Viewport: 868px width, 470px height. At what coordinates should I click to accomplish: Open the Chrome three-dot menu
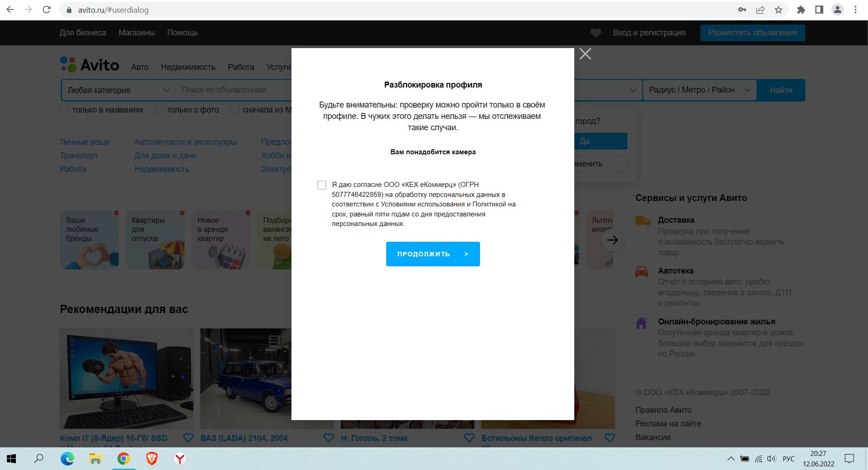[x=855, y=10]
